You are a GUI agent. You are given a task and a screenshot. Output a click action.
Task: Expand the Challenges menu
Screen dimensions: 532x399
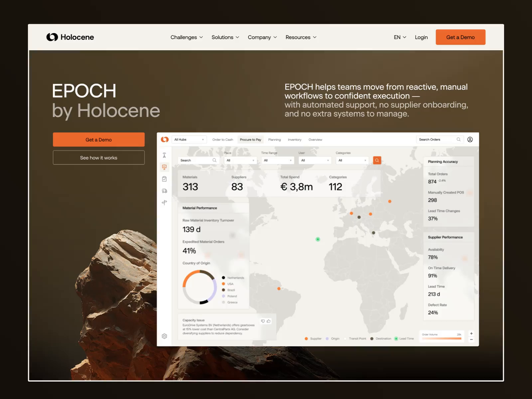[x=187, y=37]
